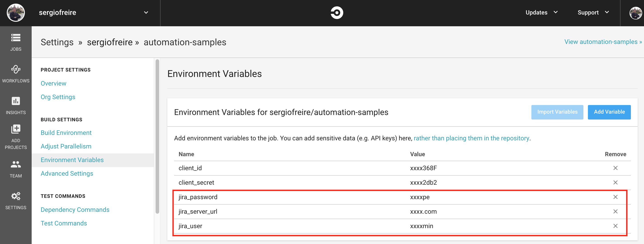Click the xxxx368F value
Screen dimensions: 644x244
tap(423, 168)
